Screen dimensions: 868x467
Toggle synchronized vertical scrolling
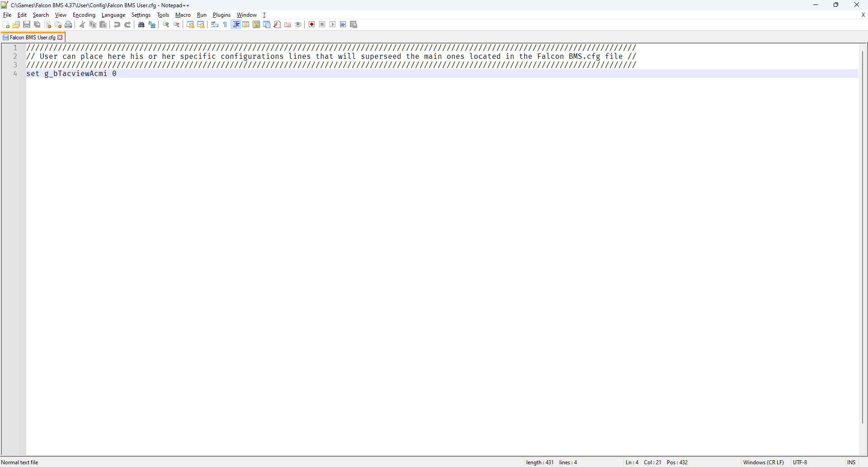coord(190,25)
